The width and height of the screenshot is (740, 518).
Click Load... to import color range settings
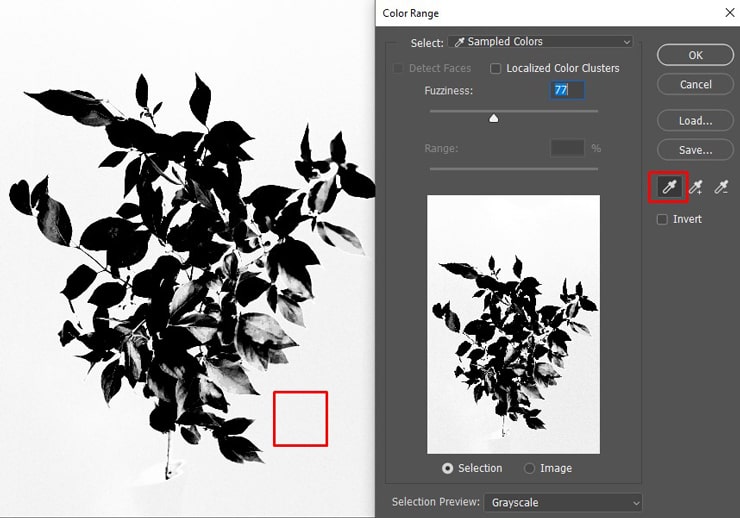[695, 120]
